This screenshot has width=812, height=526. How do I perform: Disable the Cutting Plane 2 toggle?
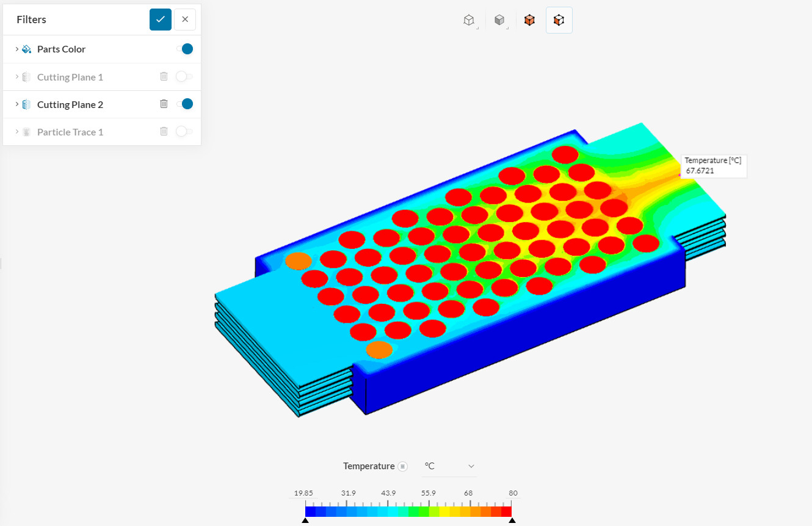(x=184, y=104)
